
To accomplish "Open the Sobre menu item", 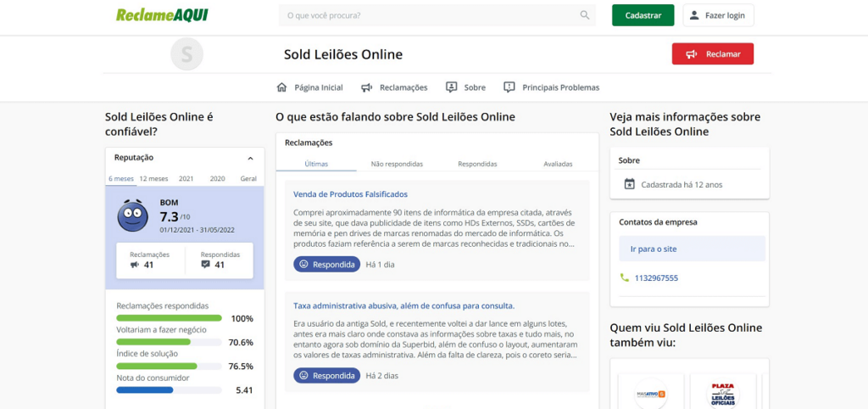I will coord(466,87).
